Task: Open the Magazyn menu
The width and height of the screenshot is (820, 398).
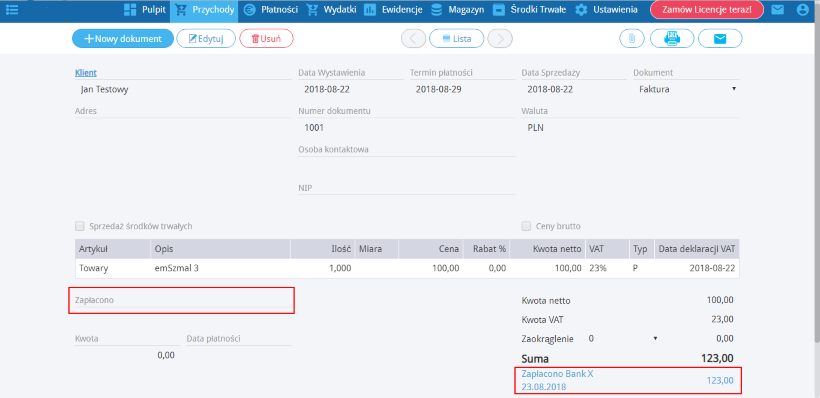Action: (x=458, y=9)
